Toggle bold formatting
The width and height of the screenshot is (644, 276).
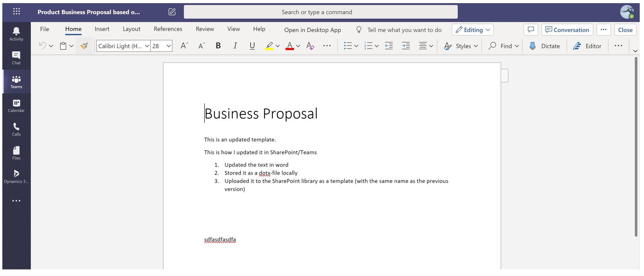(218, 46)
